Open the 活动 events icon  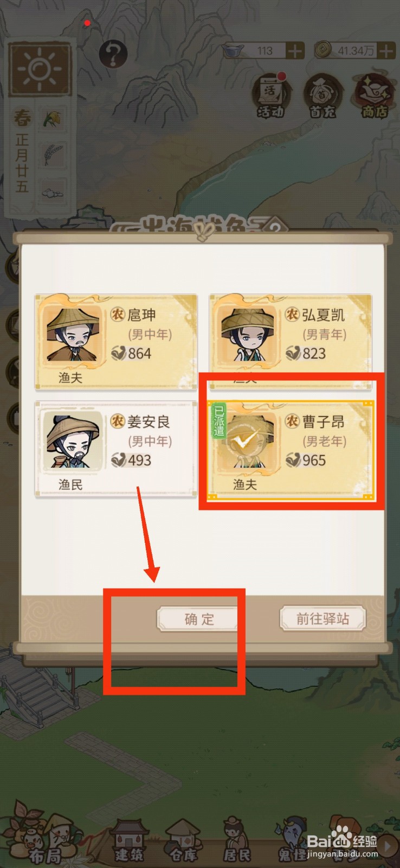tap(270, 96)
